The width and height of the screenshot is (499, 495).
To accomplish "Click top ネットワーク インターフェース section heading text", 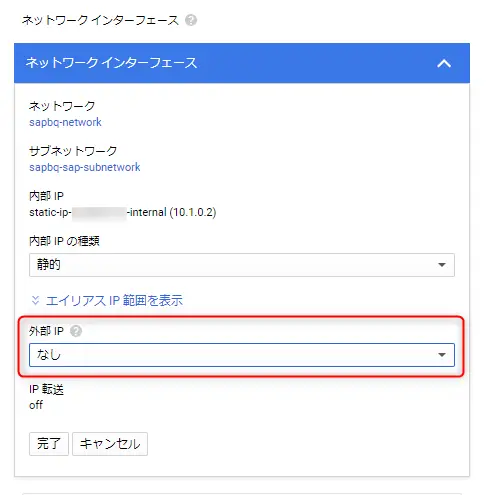I will [100, 20].
